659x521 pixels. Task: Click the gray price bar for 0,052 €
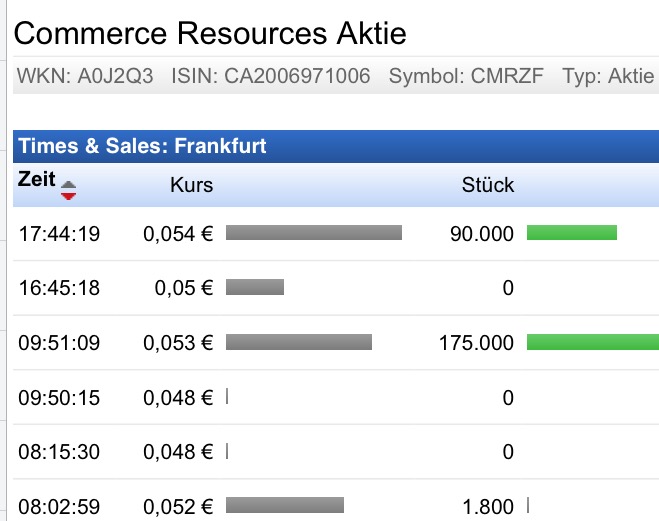pos(284,505)
